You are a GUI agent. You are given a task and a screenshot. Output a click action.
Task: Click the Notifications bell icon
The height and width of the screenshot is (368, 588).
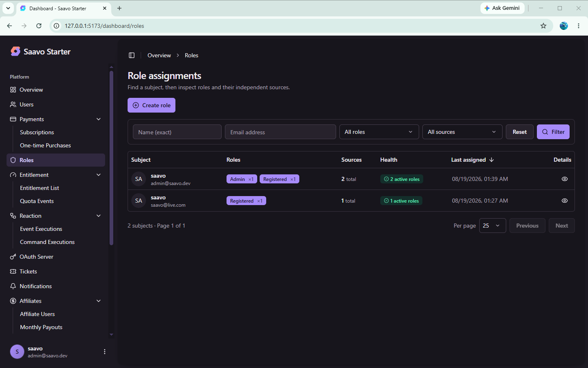[x=13, y=286]
